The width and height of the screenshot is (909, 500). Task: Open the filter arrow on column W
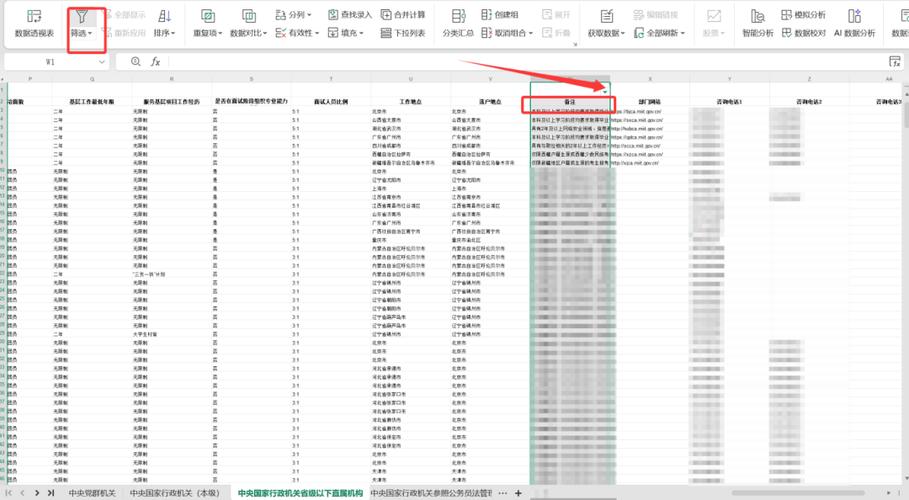(x=605, y=92)
